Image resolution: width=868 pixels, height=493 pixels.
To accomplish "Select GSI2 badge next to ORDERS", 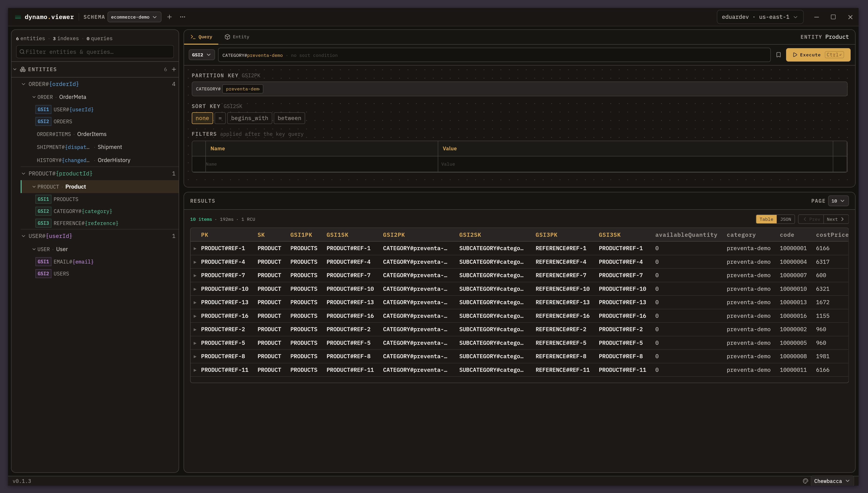I will tap(43, 122).
